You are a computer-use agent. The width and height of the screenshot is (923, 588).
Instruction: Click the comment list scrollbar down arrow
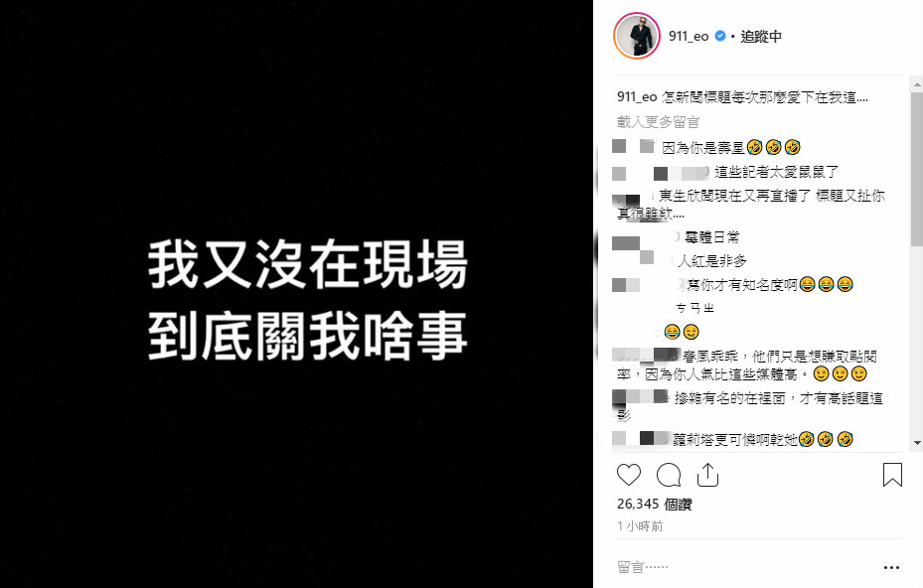click(917, 443)
